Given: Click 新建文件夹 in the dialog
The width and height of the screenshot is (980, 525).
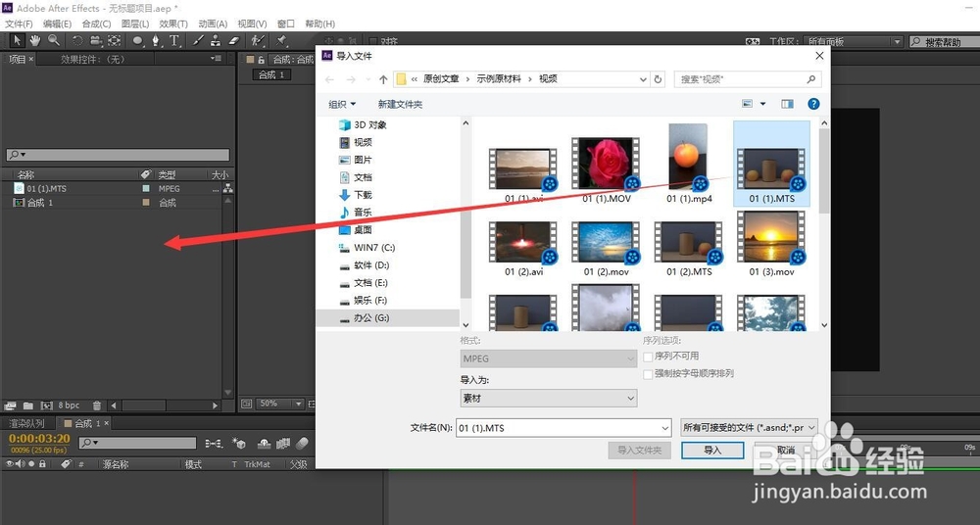Looking at the screenshot, I should point(400,105).
